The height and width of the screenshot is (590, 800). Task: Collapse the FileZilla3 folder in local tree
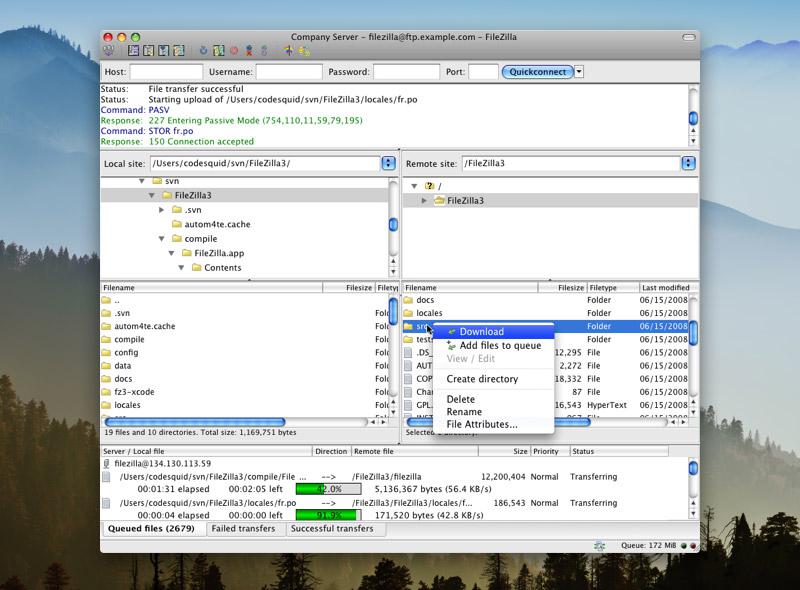pyautogui.click(x=152, y=195)
